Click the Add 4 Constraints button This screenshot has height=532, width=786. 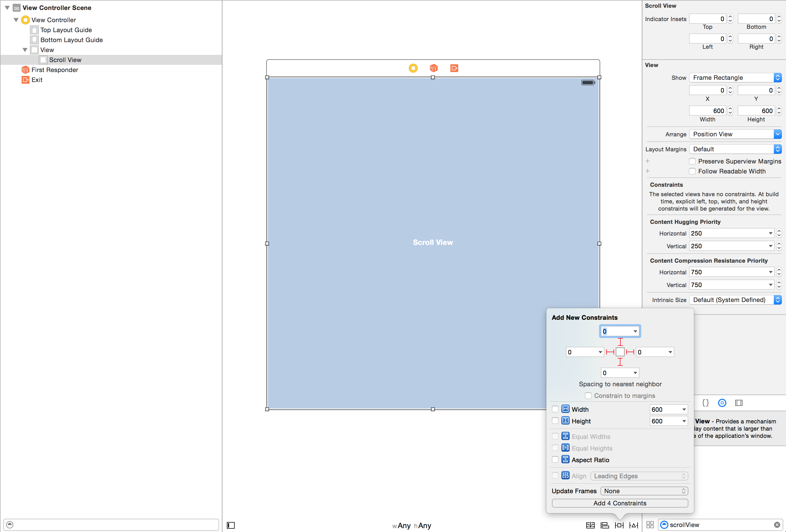pos(619,503)
